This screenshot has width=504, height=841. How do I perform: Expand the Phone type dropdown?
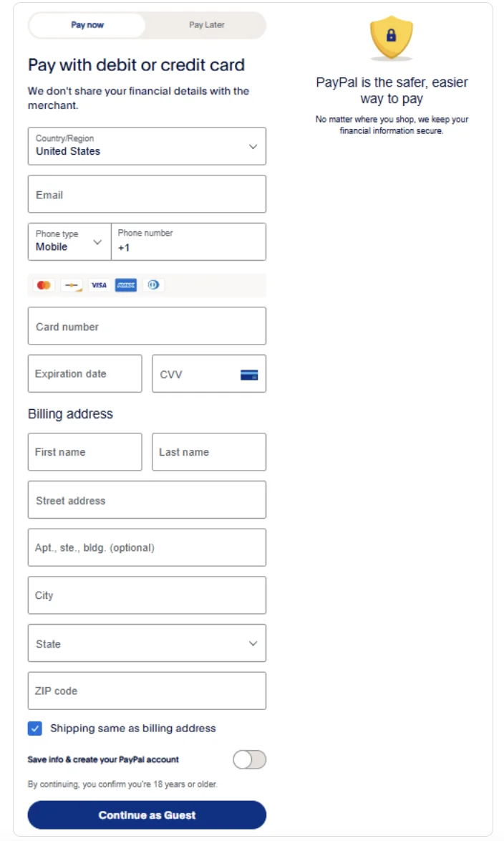[69, 242]
